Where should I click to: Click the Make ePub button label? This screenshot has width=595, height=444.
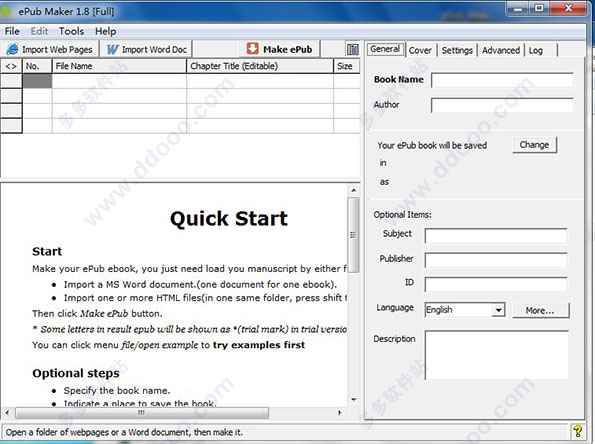(x=288, y=49)
